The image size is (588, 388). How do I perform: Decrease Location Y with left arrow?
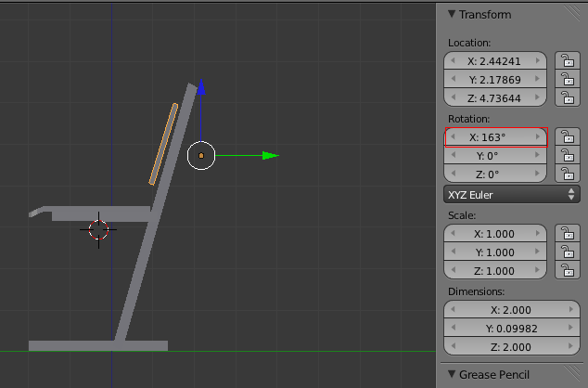(x=453, y=79)
